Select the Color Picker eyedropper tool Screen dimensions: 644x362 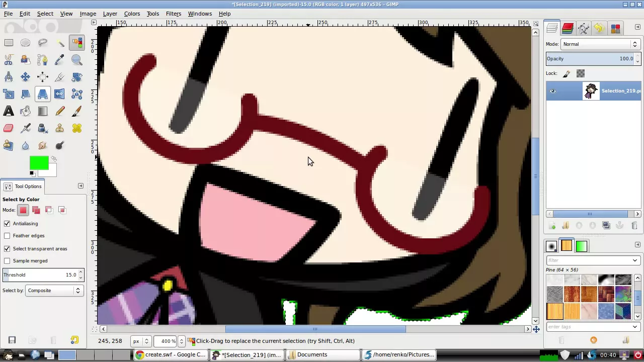60,60
